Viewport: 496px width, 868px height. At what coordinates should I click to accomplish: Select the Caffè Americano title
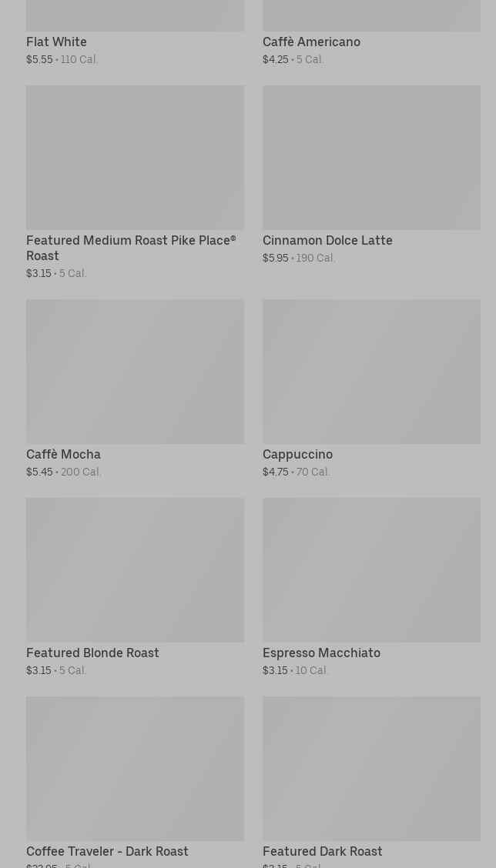pyautogui.click(x=311, y=42)
